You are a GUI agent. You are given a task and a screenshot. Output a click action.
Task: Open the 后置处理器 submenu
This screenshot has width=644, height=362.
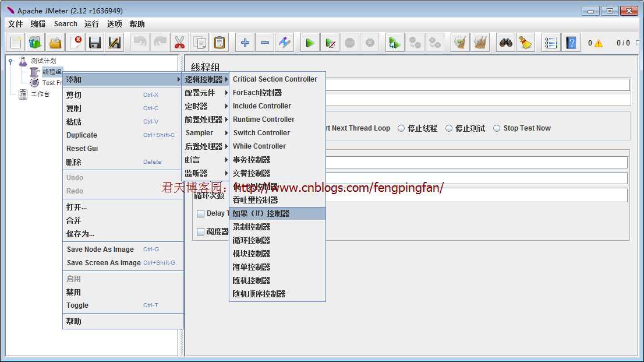click(x=206, y=146)
